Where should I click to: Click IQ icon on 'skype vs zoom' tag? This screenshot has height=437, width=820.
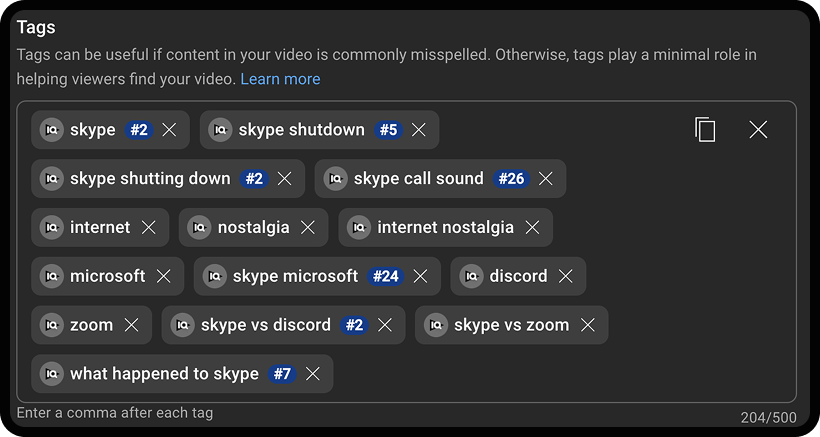[x=436, y=325]
